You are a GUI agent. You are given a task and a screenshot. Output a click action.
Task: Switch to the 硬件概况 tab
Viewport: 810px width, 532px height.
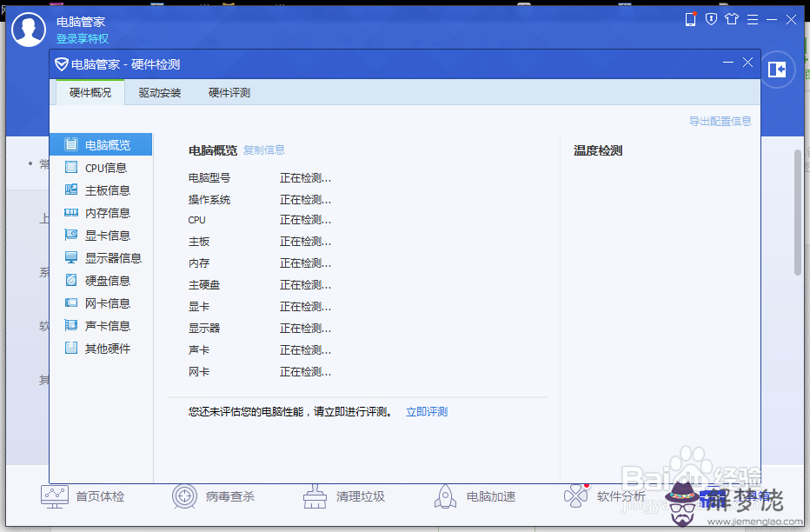[90, 92]
